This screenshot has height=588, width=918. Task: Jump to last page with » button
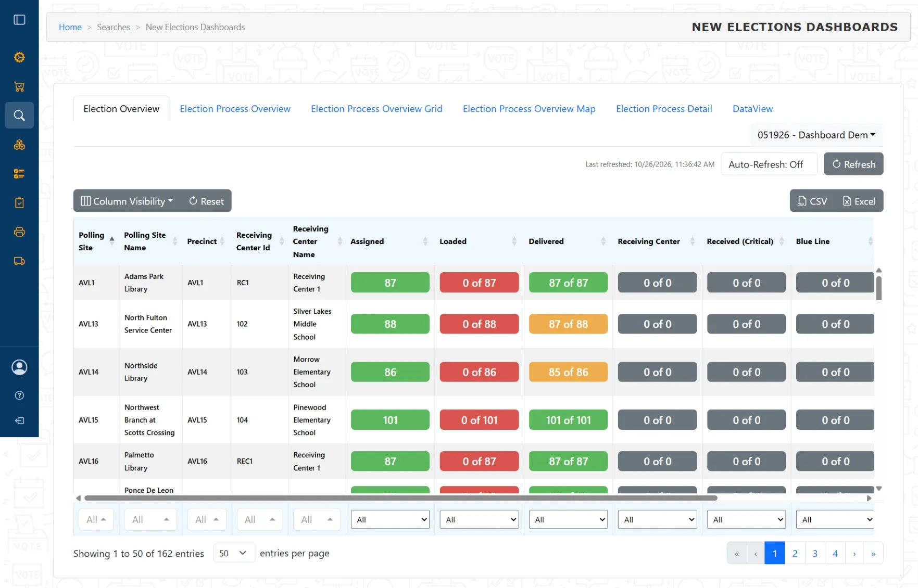[x=873, y=554]
